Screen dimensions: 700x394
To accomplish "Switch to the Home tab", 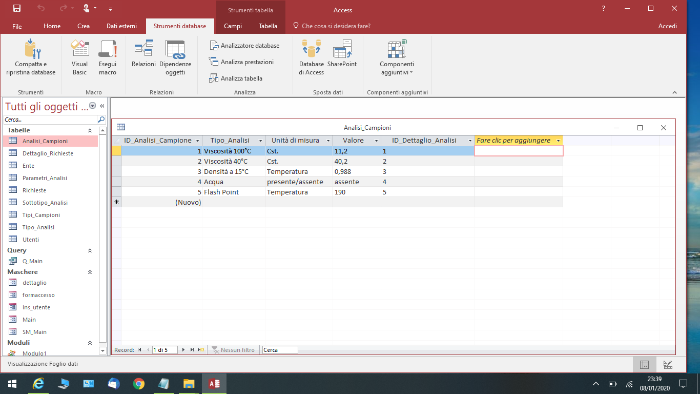I will [x=52, y=26].
